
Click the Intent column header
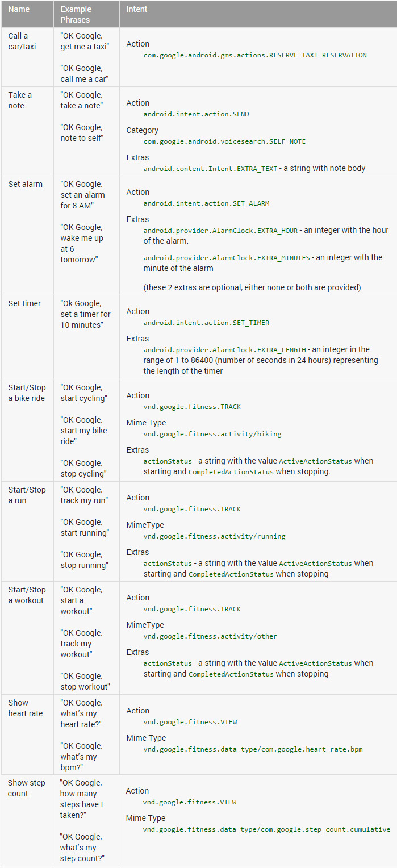coord(137,9)
